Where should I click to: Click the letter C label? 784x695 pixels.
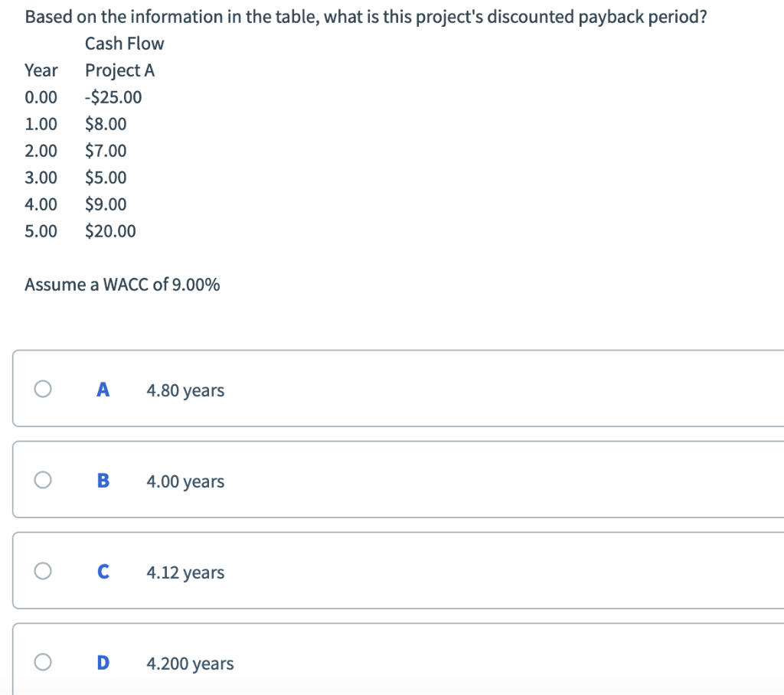coord(103,571)
